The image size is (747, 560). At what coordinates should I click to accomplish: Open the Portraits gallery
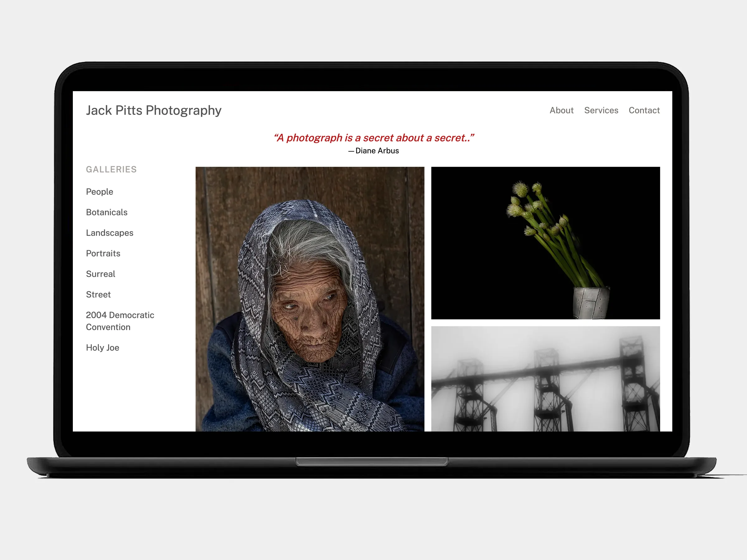point(103,254)
